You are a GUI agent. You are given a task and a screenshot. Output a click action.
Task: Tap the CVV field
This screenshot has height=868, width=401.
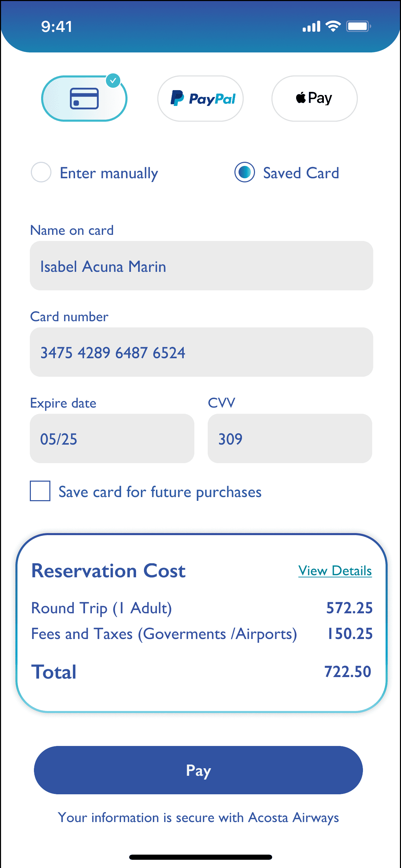[x=290, y=438]
